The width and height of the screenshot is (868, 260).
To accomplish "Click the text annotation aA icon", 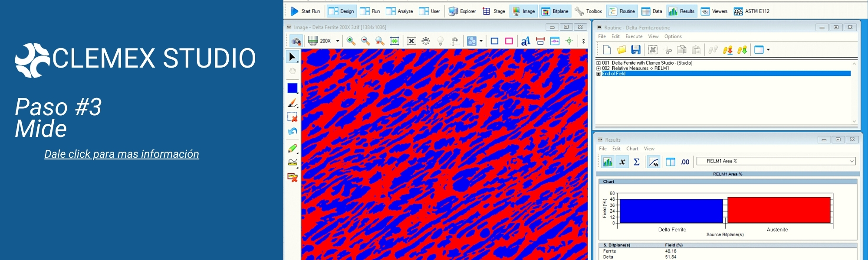I will pos(526,41).
